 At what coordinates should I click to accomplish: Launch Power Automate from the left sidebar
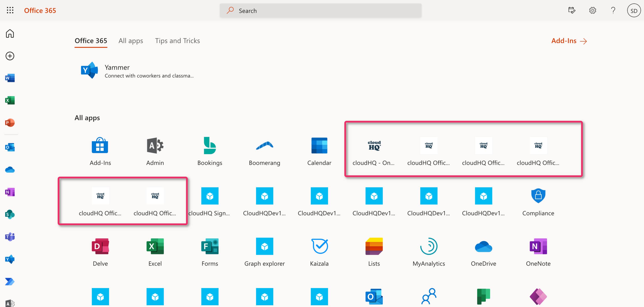click(10, 282)
